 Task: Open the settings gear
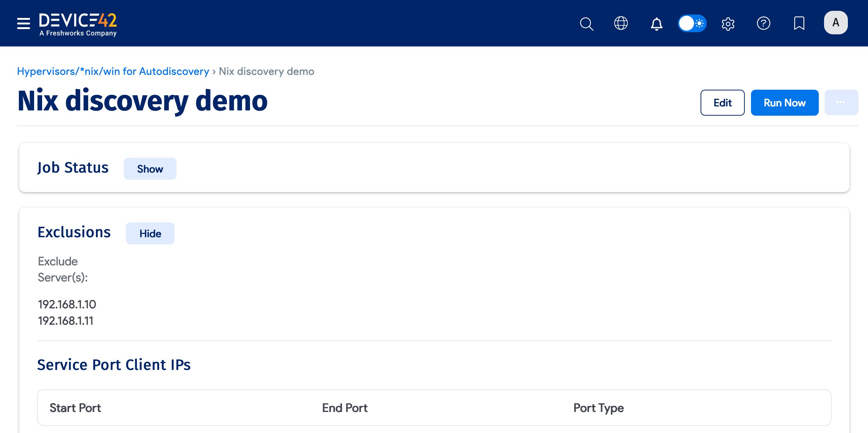728,24
